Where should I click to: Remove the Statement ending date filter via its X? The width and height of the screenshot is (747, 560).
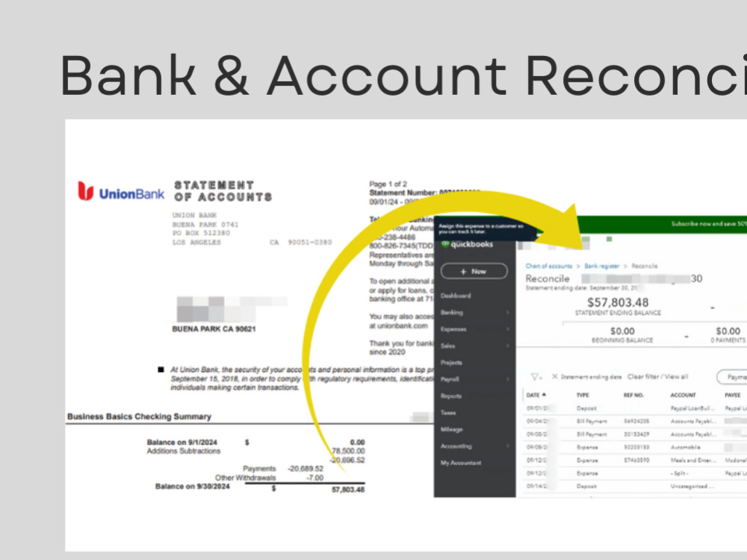click(x=554, y=376)
